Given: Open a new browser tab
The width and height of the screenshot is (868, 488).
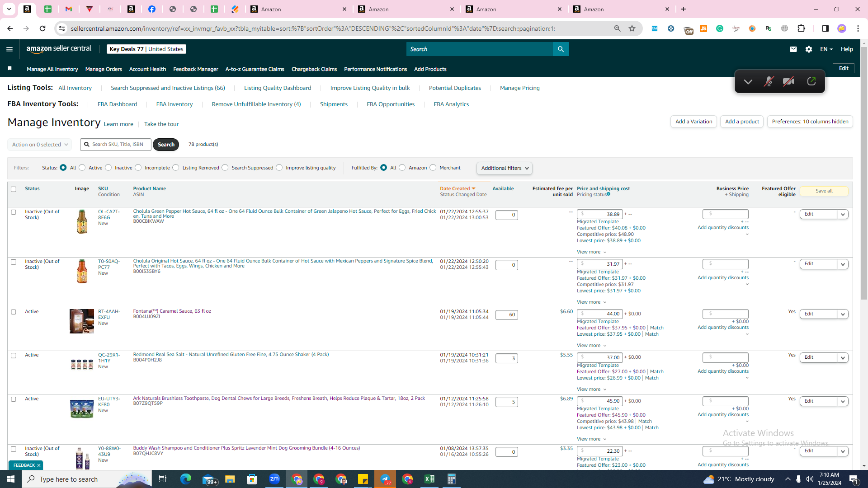Looking at the screenshot, I should point(684,9).
